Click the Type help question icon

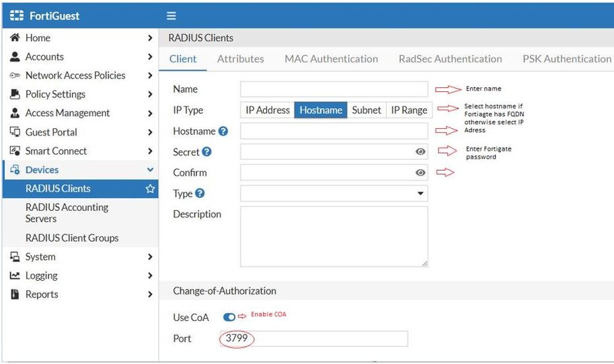[200, 193]
